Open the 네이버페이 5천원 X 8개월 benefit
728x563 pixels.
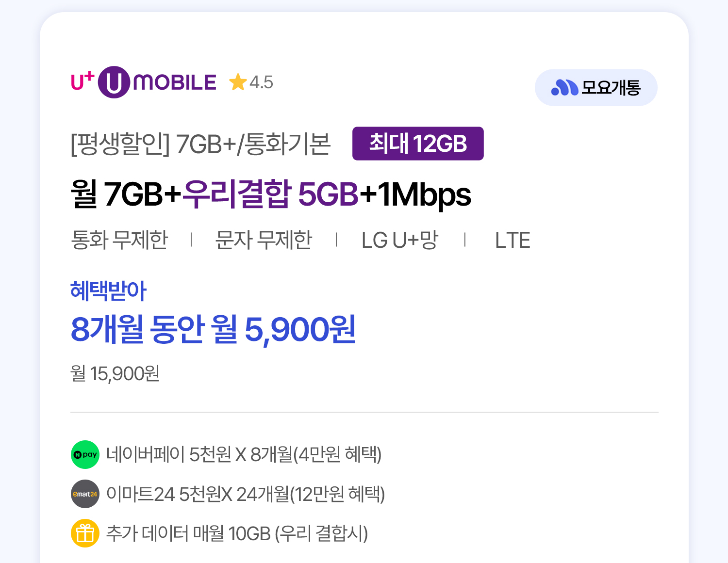244,454
